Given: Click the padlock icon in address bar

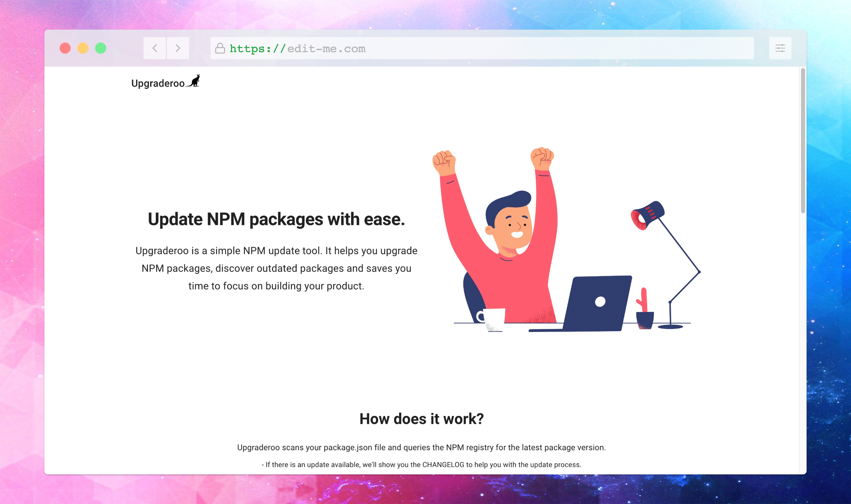Looking at the screenshot, I should [220, 48].
